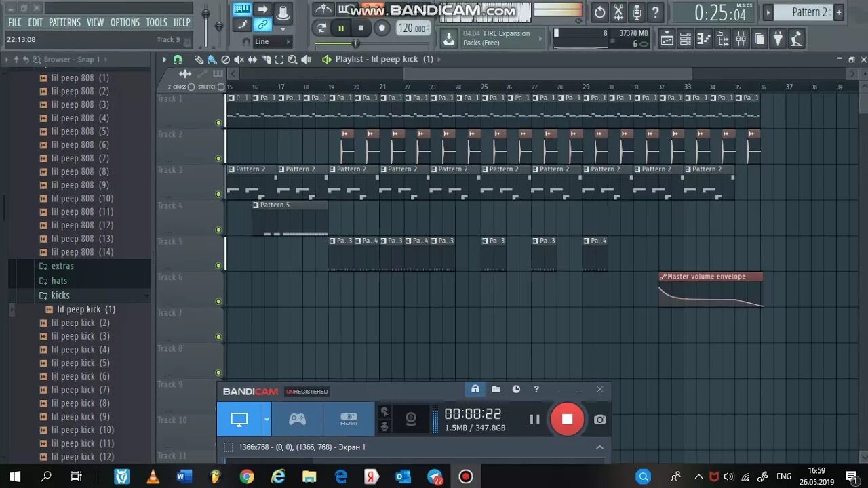Toggle metronome button in transport panel
Image resolution: width=868 pixels, height=488 pixels.
pos(323,9)
